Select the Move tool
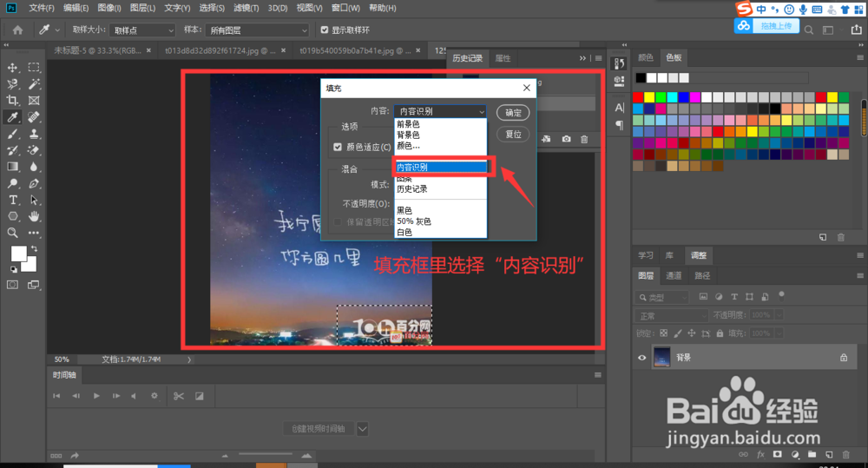868x468 pixels. pos(12,68)
